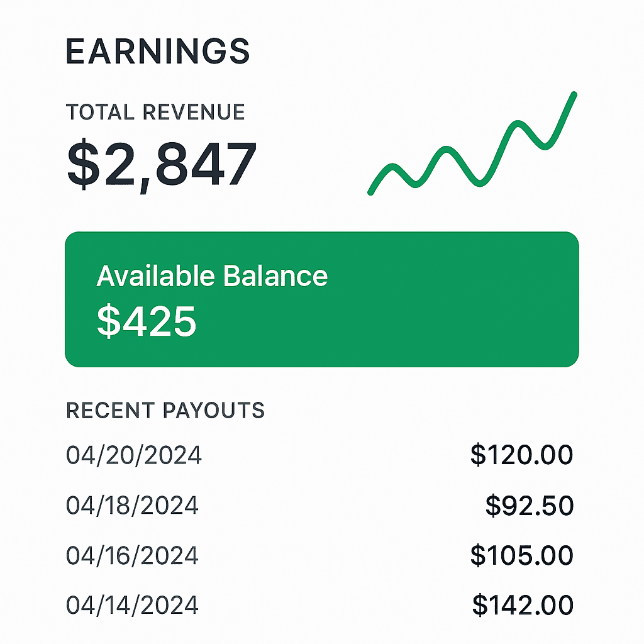This screenshot has height=644, width=644.
Task: Open the 04/18/2024 payout entry
Action: 133,504
